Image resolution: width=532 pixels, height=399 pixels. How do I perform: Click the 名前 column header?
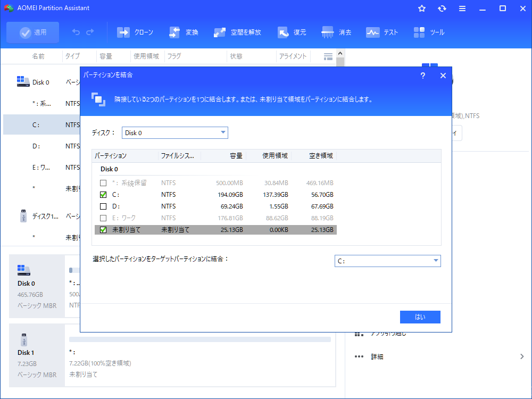(38, 56)
